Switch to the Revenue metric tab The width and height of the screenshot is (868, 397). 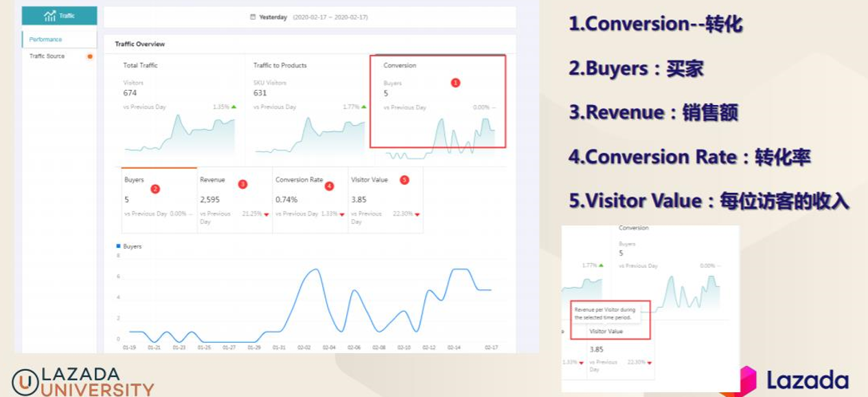click(235, 201)
